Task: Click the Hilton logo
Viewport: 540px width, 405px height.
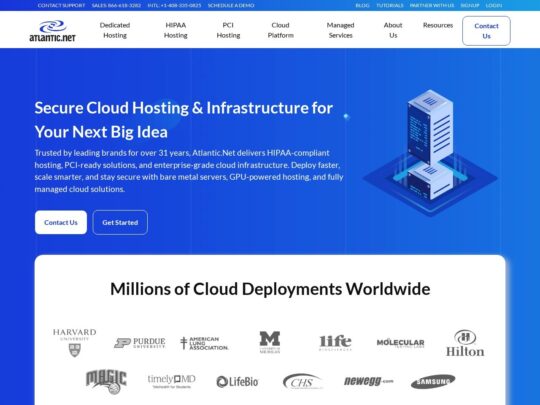Action: click(x=465, y=343)
